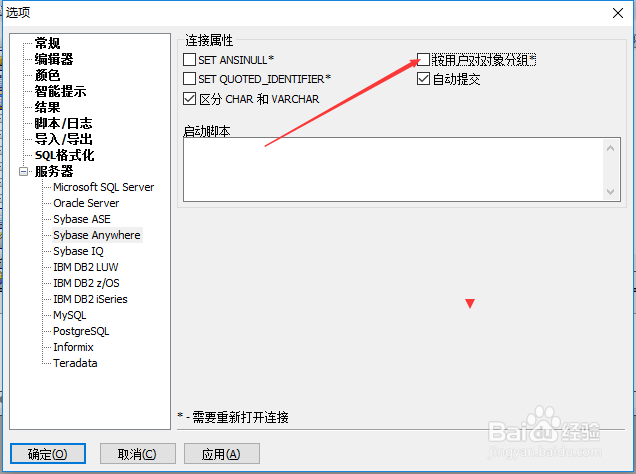The image size is (636, 474).
Task: Open 脚本/日志 options
Action: click(x=63, y=123)
